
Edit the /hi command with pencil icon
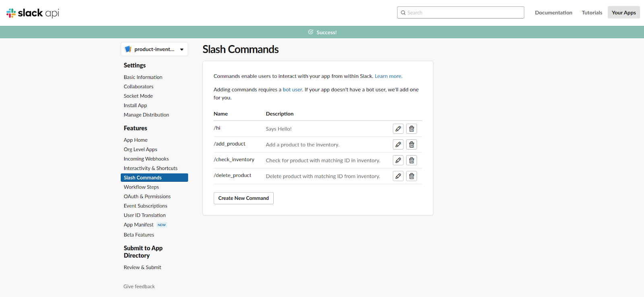click(398, 129)
